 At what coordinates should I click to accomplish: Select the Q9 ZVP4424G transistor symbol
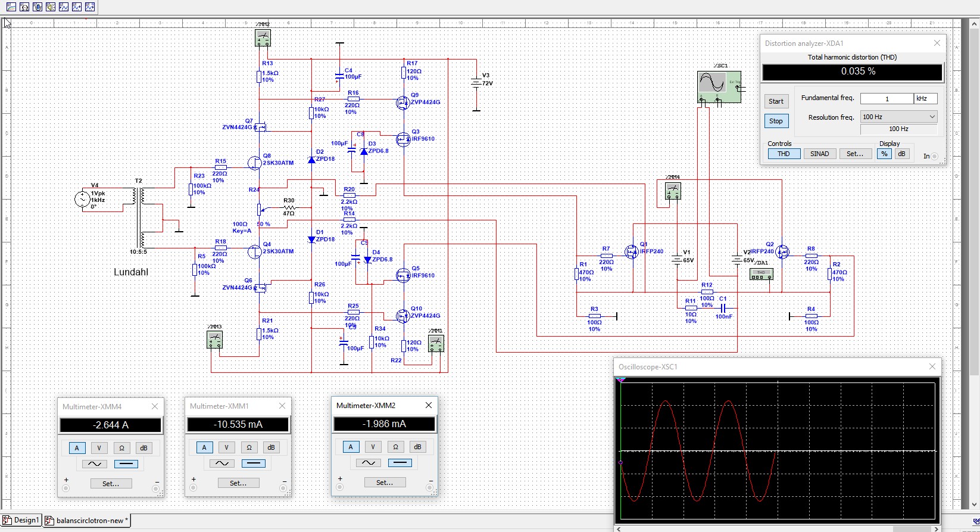tap(403, 102)
